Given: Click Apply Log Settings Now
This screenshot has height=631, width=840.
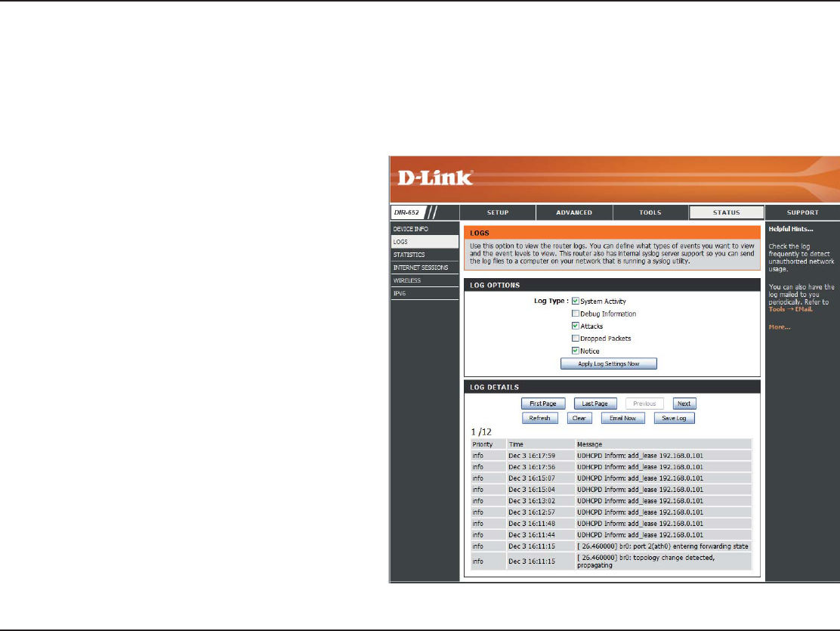Looking at the screenshot, I should [x=609, y=363].
